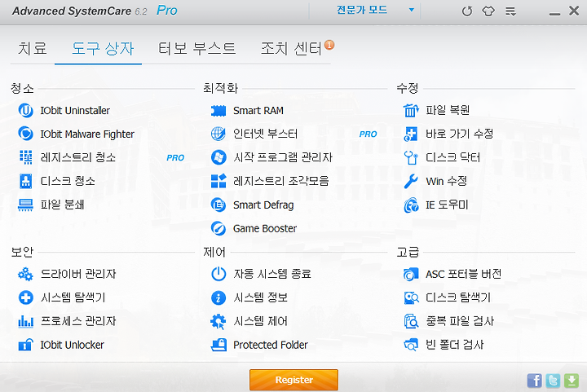Click the Protected Folder icon
Screen dimensions: 587x392
click(x=218, y=345)
